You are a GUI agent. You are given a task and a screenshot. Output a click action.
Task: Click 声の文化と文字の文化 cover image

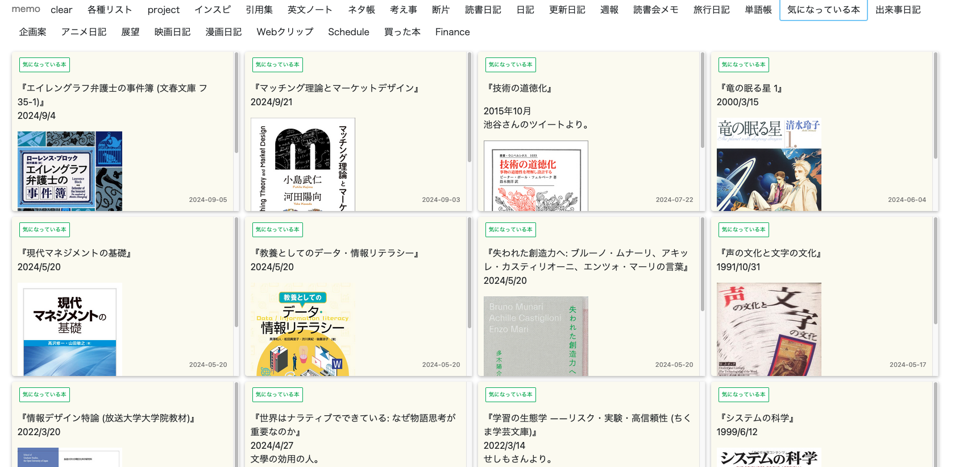pos(769,329)
